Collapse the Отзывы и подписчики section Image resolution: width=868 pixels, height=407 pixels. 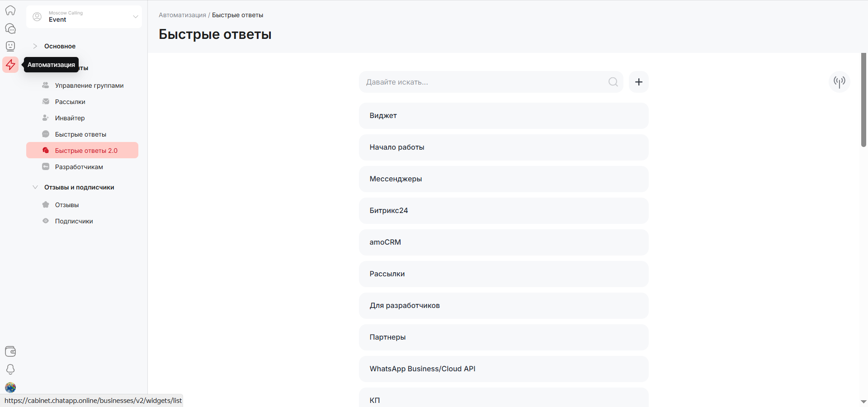coord(79,187)
